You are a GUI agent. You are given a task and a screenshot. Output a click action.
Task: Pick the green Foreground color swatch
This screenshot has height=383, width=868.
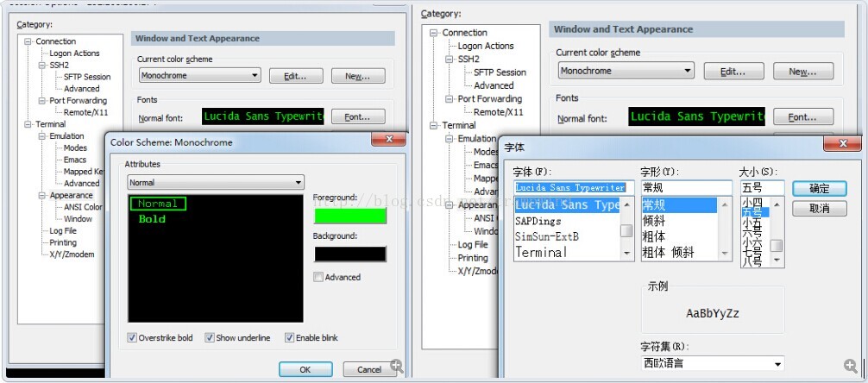(x=349, y=216)
